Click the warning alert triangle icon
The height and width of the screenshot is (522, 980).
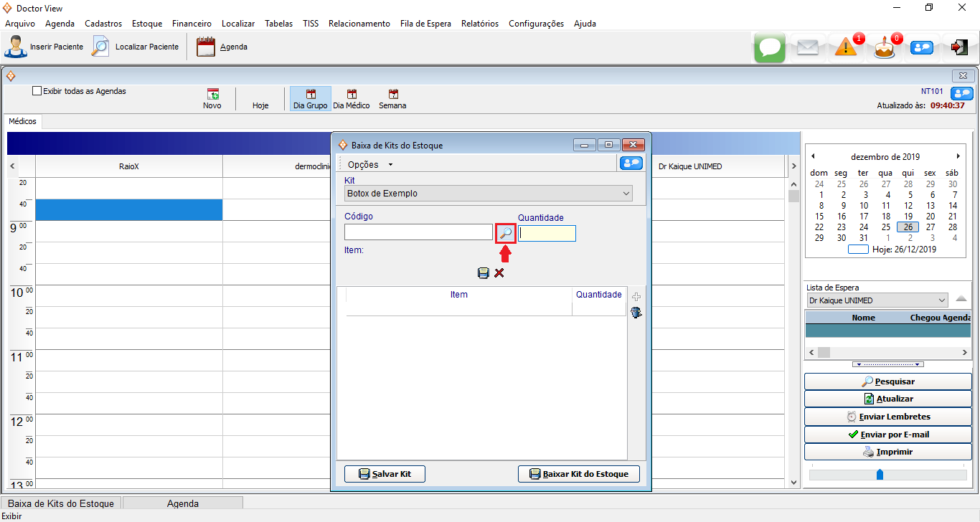pyautogui.click(x=846, y=47)
